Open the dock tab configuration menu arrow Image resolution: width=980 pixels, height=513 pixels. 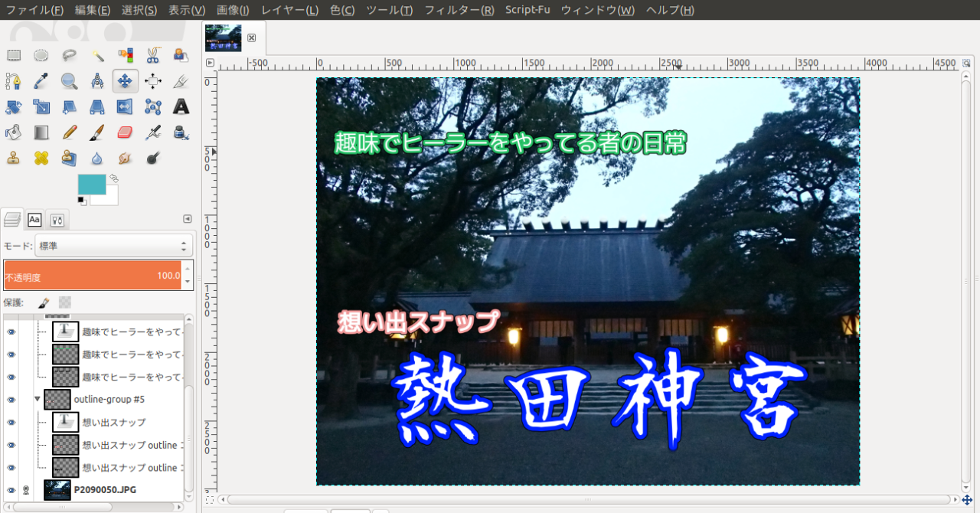tap(188, 219)
